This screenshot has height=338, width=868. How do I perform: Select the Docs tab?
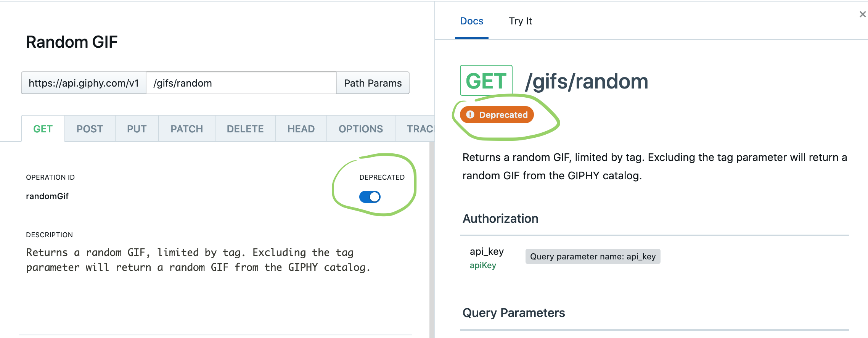tap(471, 21)
